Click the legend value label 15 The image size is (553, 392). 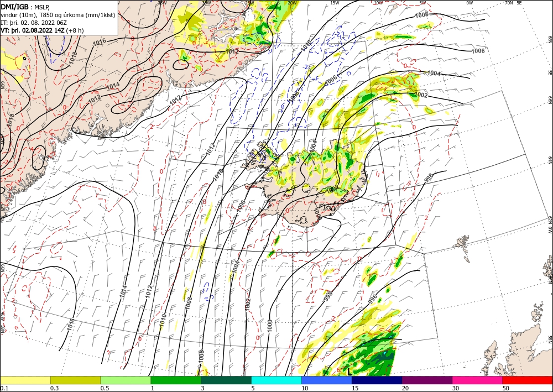pyautogui.click(x=355, y=388)
